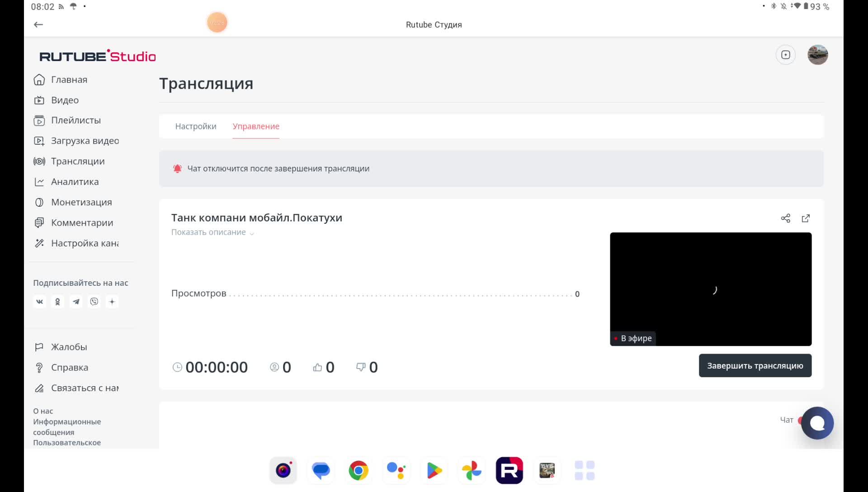Select the Управление tab
The image size is (868, 492).
(x=256, y=127)
